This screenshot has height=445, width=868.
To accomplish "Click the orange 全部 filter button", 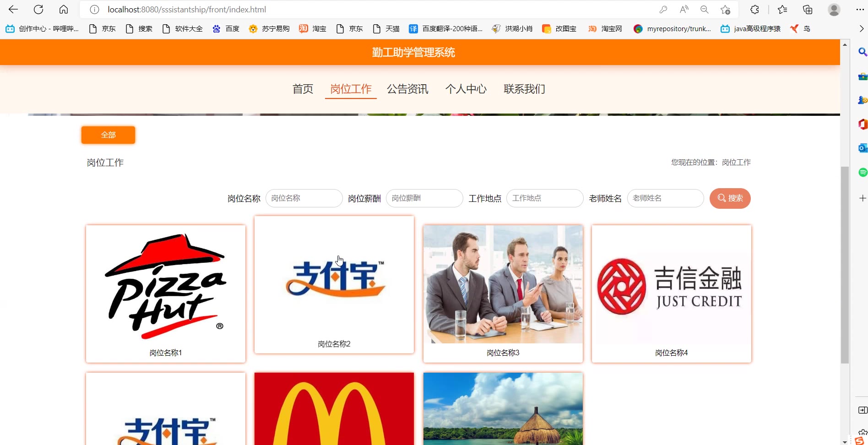I will click(108, 135).
